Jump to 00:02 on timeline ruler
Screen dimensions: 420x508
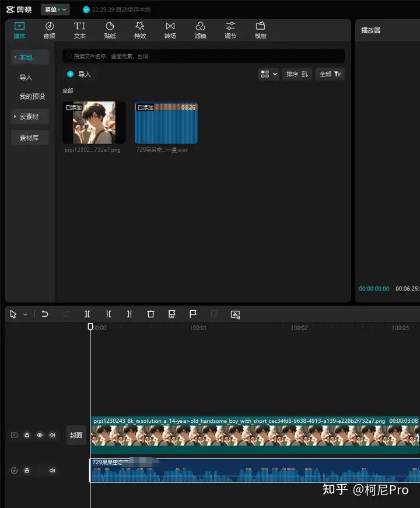pos(299,328)
